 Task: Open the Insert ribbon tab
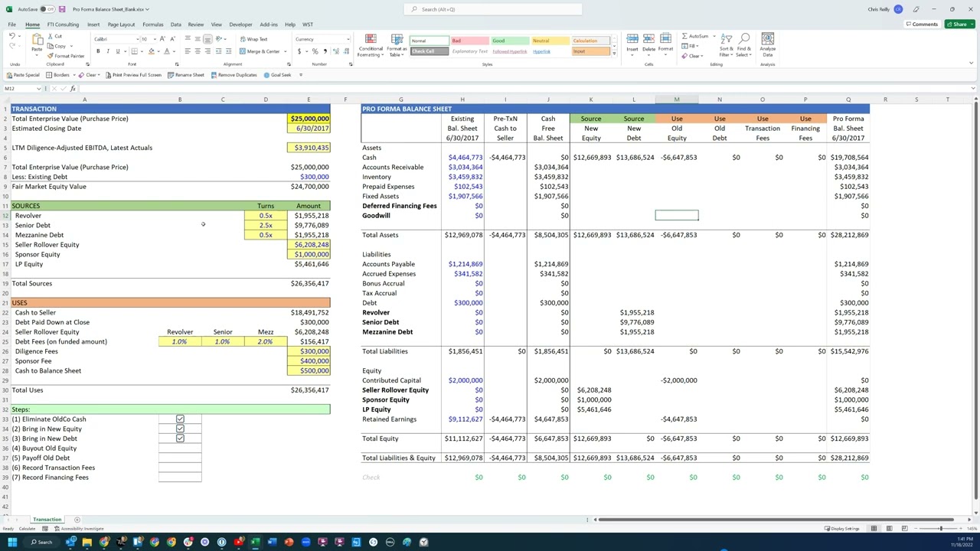tap(93, 24)
